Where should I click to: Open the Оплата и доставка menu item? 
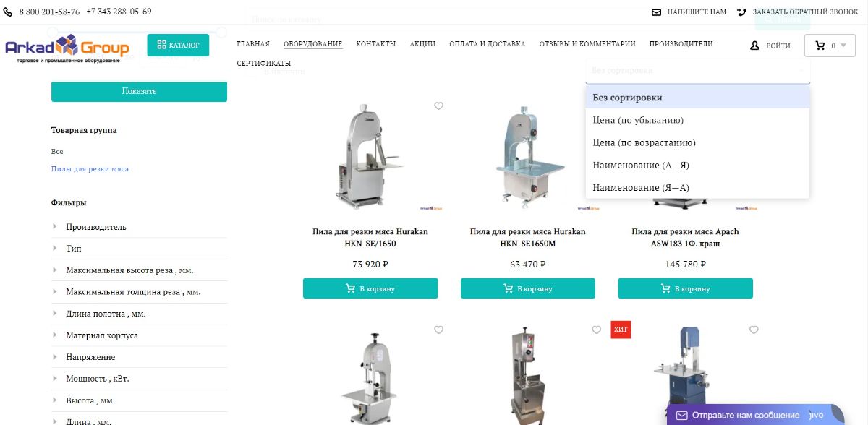[x=487, y=44]
